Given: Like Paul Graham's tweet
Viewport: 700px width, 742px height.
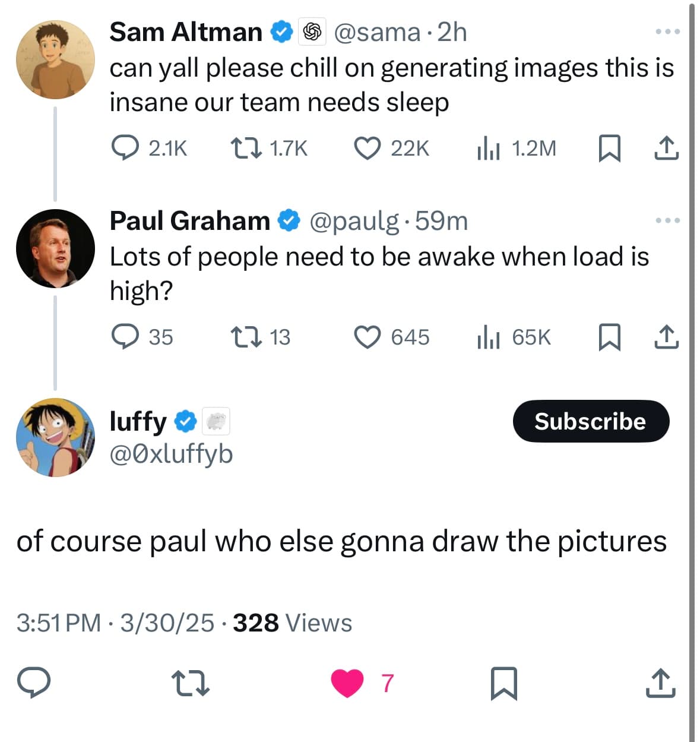Looking at the screenshot, I should [x=368, y=337].
